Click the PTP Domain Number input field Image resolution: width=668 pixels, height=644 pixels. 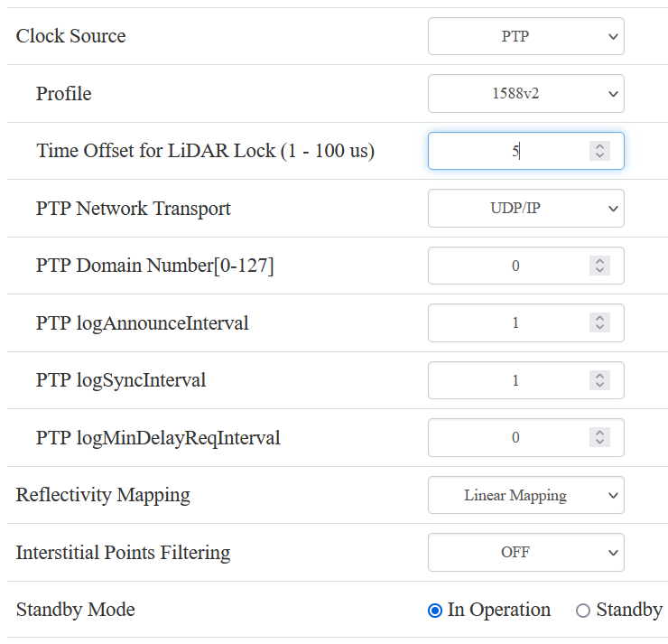click(506, 266)
